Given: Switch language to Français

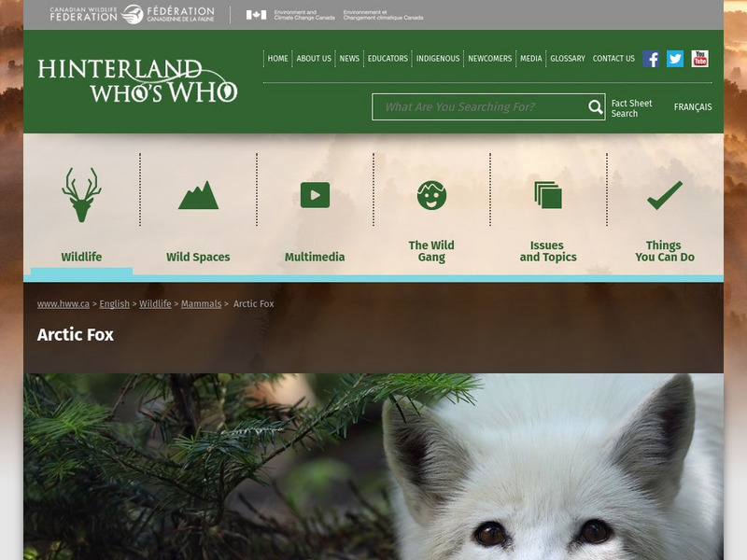Looking at the screenshot, I should (x=693, y=107).
